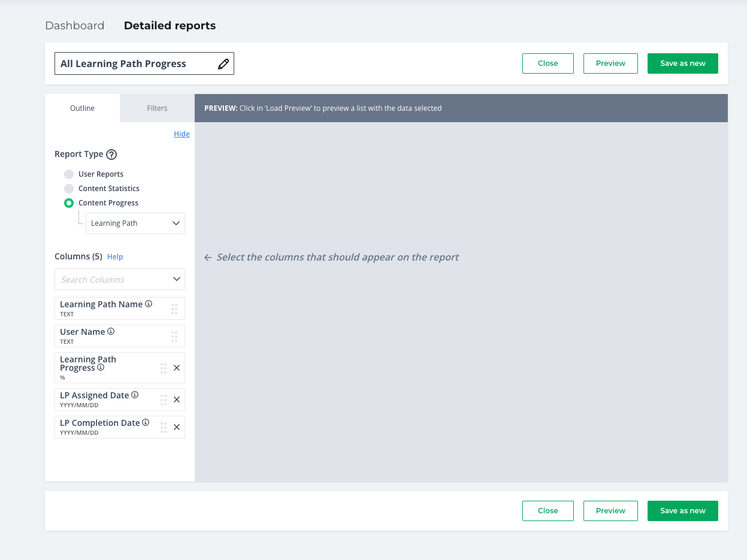Grab the drag handle of Learning Path Name
Image resolution: width=747 pixels, height=560 pixels.
coord(174,308)
